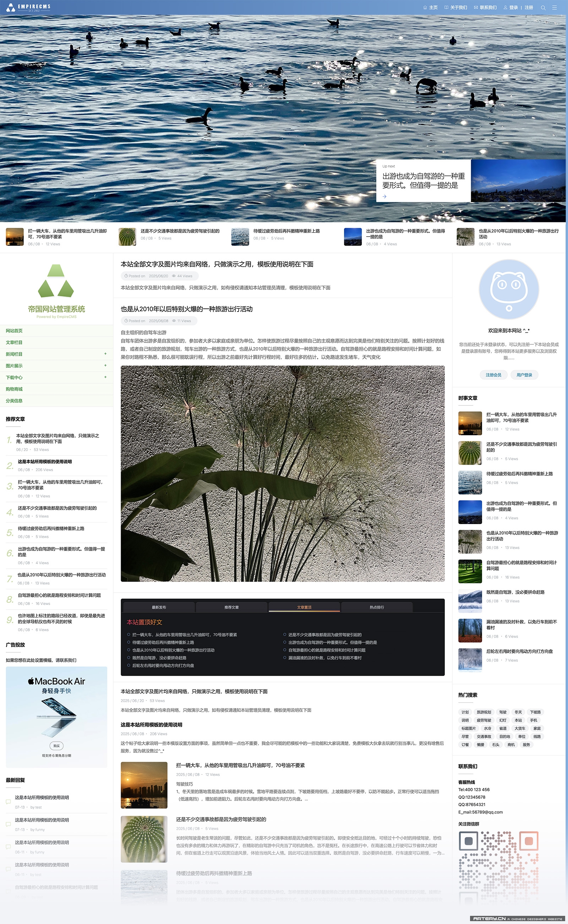568x924 pixels.
Task: Click the MacBook Air advertisement banner
Action: [56, 717]
